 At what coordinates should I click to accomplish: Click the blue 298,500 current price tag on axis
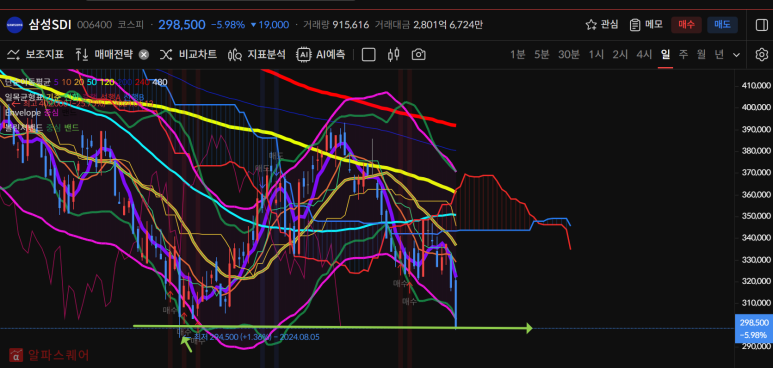(754, 329)
